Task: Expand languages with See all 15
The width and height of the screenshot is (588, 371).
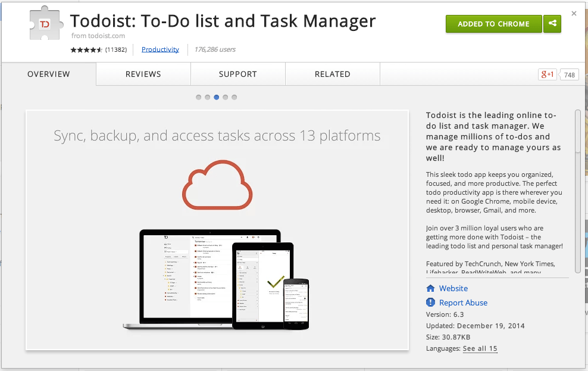Action: (480, 348)
